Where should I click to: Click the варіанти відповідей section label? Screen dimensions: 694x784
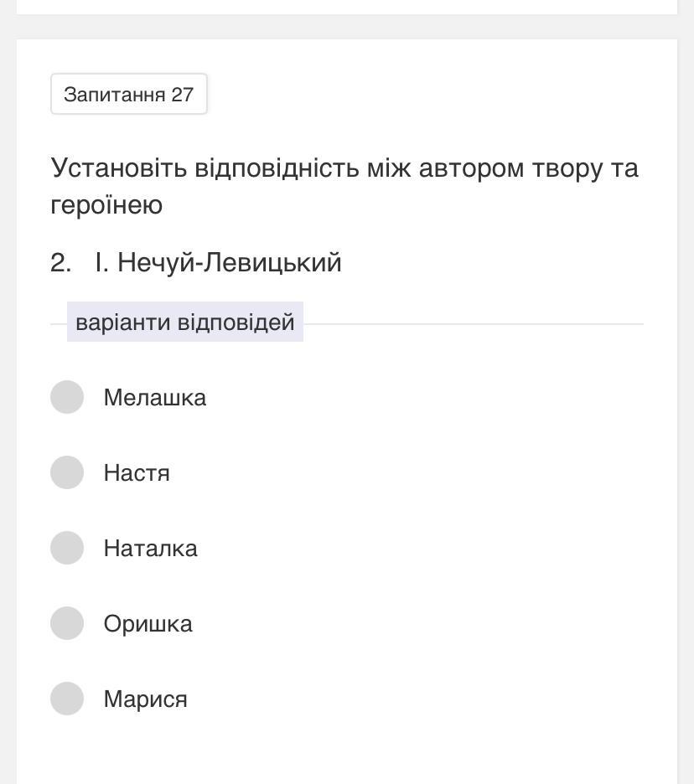click(184, 322)
